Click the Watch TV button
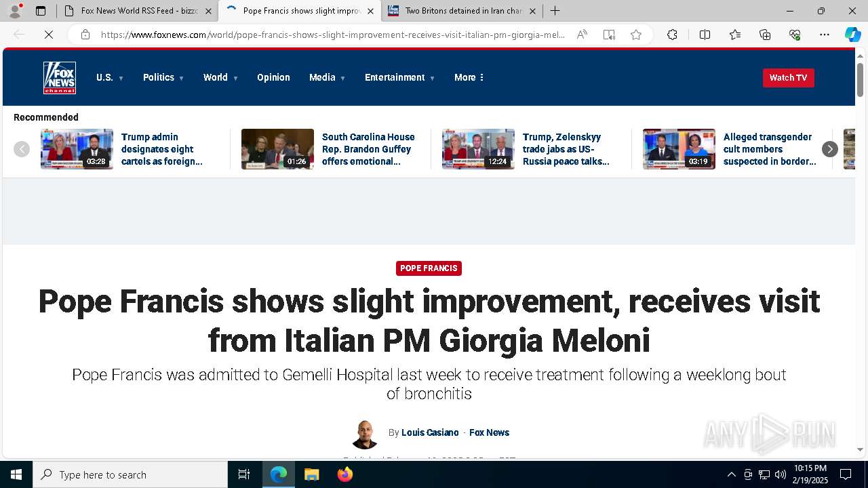The width and height of the screenshot is (868, 488). [x=788, y=77]
